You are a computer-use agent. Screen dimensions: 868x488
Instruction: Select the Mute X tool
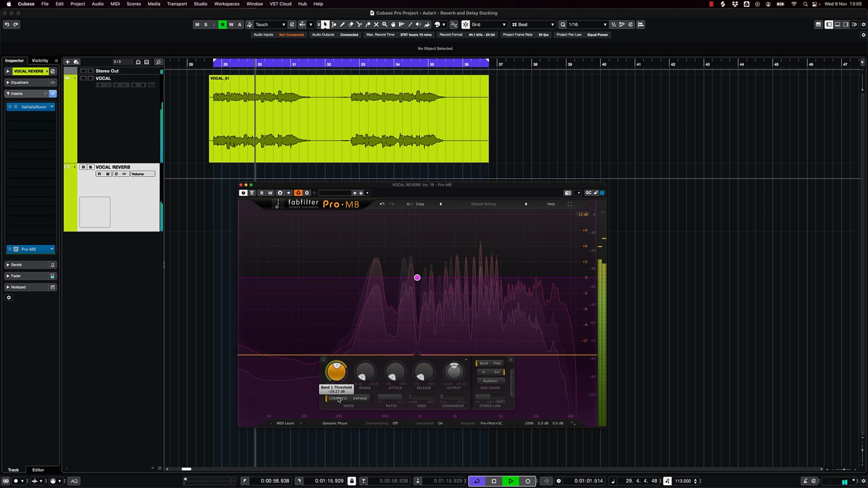[x=376, y=24]
